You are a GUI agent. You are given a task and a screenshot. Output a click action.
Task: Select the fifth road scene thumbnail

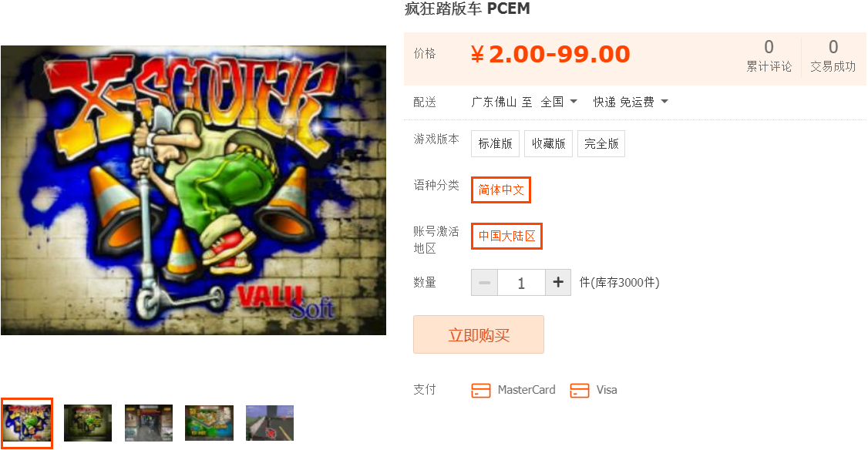pos(270,423)
